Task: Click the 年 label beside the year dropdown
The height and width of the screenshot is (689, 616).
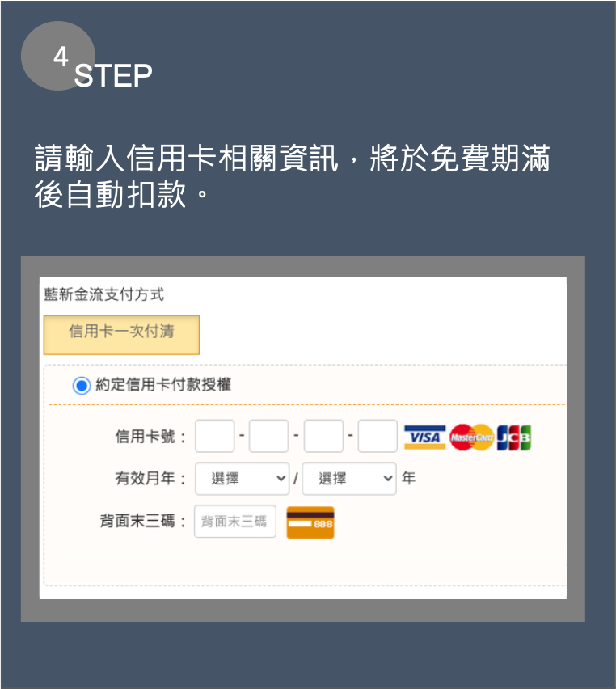Action: [408, 478]
